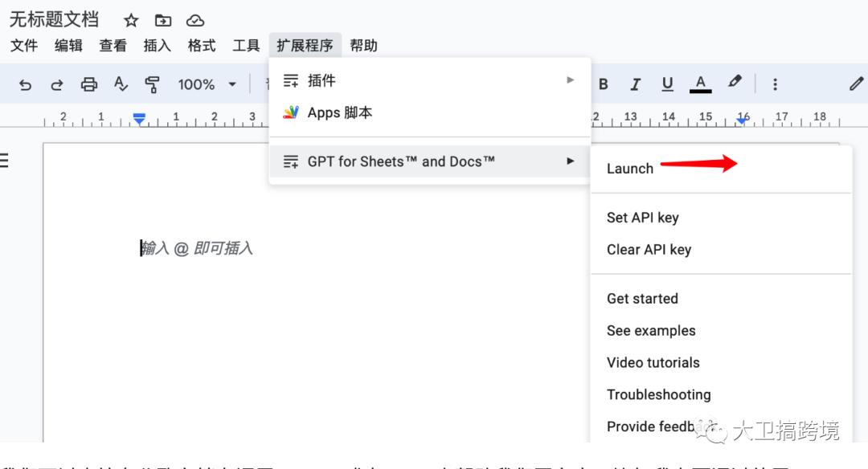Select the paint format tool
The width and height of the screenshot is (868, 469).
click(x=152, y=84)
